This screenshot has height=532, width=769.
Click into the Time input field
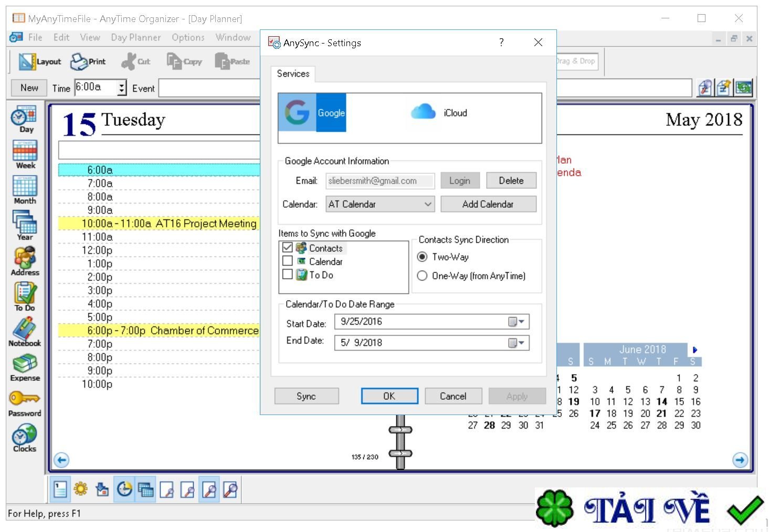(x=96, y=88)
